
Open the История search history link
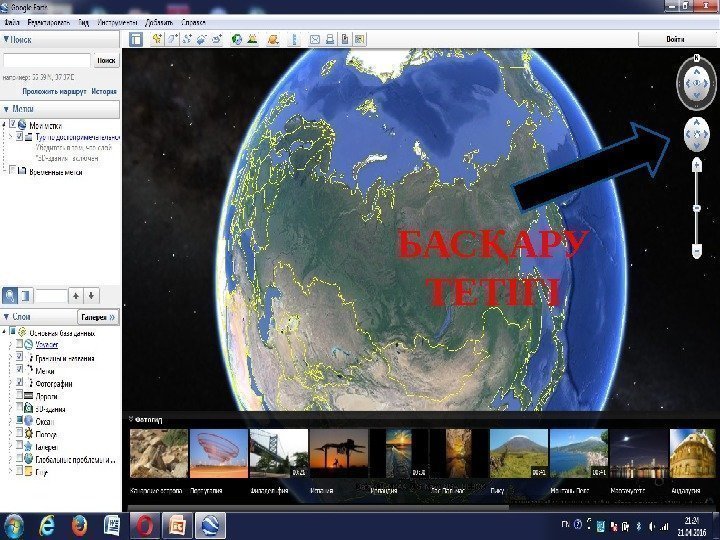tap(104, 91)
